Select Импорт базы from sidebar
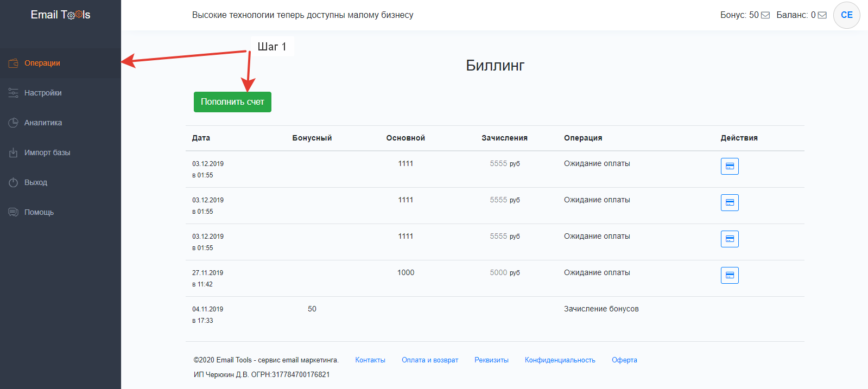Screen dimensions: 868x389 (47, 153)
